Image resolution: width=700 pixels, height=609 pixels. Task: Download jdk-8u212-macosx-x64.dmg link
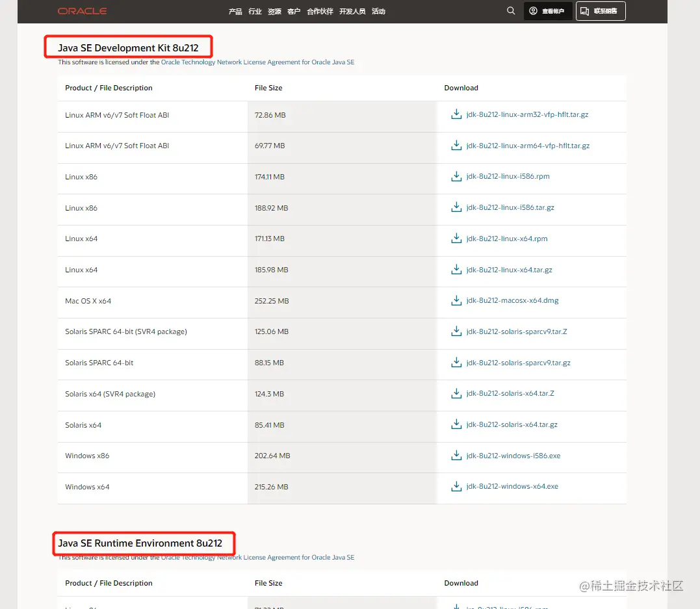click(513, 300)
